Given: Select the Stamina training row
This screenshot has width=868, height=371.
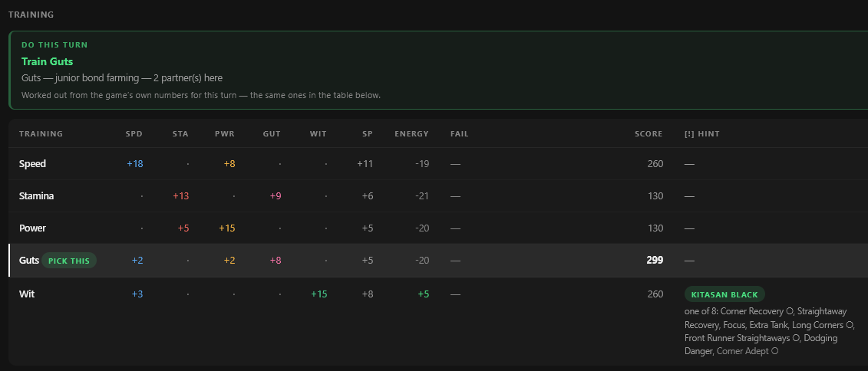Looking at the screenshot, I should 438,195.
